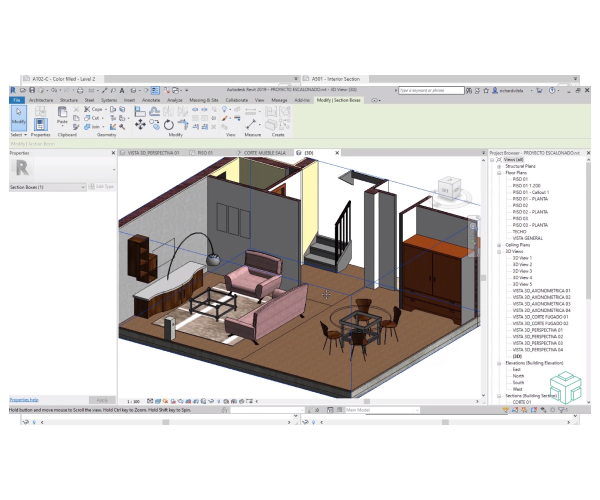Click the Measure tool icon
600x500 pixels.
[x=250, y=126]
